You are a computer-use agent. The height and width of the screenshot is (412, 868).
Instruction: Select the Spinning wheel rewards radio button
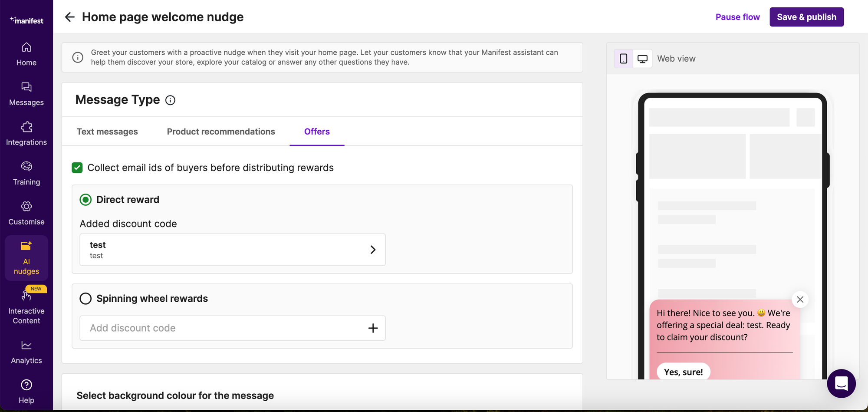(x=85, y=299)
